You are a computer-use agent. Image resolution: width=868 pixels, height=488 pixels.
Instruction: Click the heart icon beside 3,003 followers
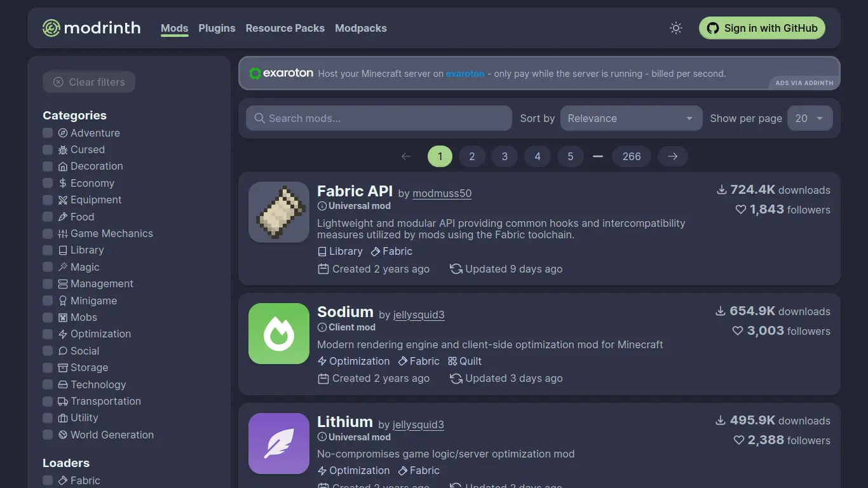pyautogui.click(x=738, y=331)
